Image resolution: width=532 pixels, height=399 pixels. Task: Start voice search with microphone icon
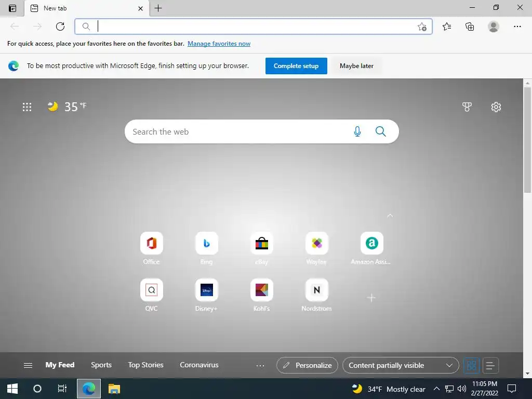[x=357, y=131]
